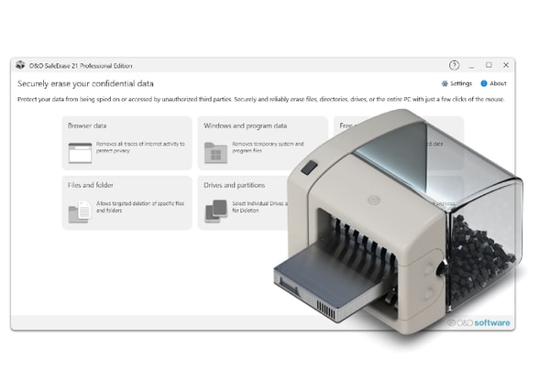550x392 pixels.
Task: Click the shredder illustration image
Action: click(398, 222)
